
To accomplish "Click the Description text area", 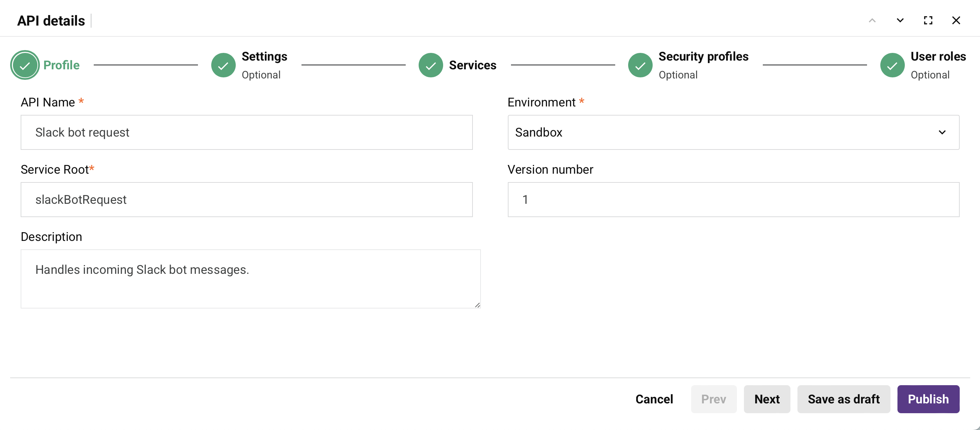I will [250, 279].
